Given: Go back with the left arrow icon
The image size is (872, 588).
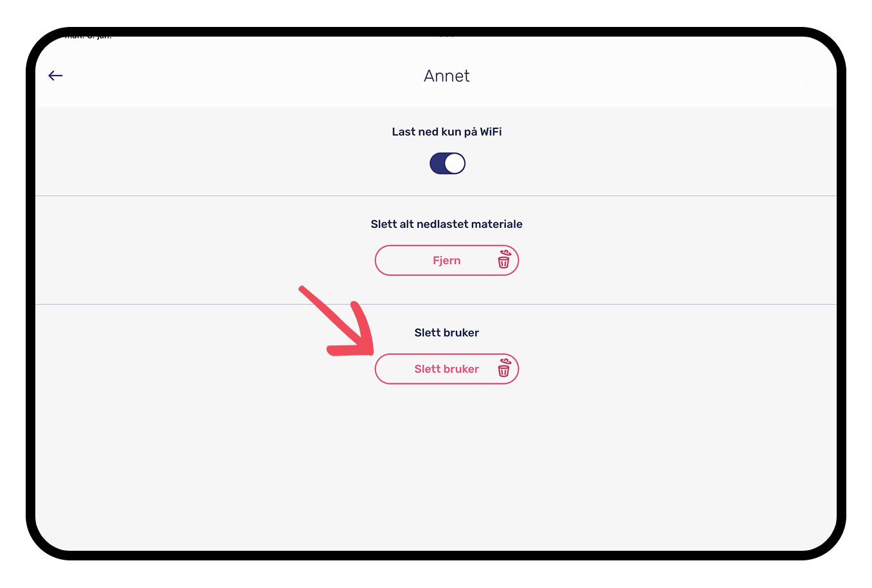Looking at the screenshot, I should pos(55,76).
